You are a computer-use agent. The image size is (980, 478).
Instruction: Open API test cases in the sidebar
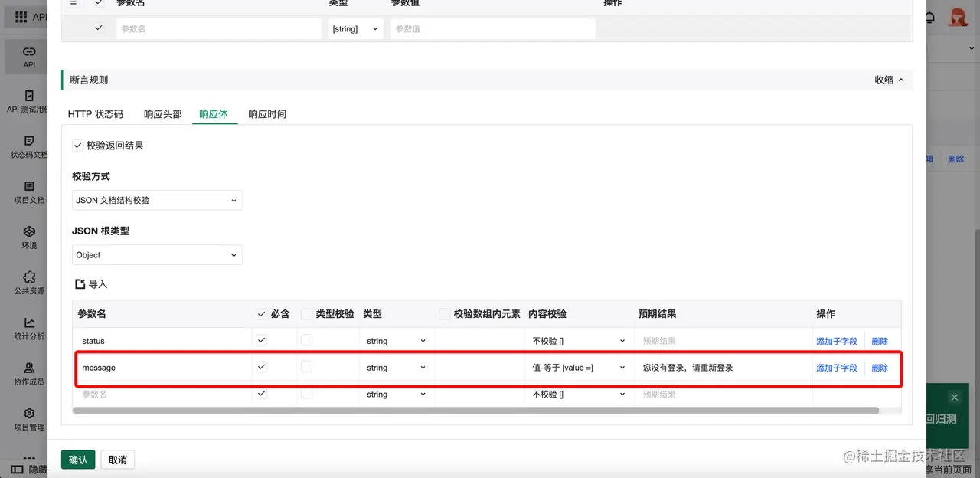click(28, 101)
